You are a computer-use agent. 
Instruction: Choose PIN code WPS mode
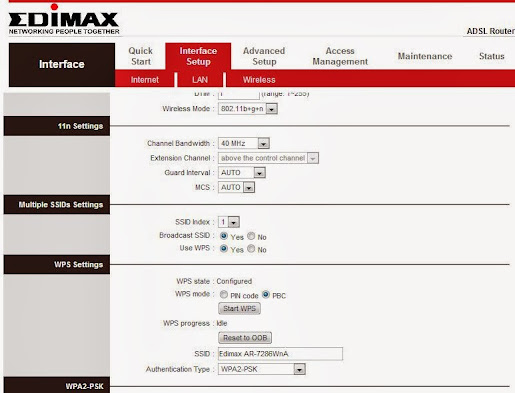coord(224,295)
